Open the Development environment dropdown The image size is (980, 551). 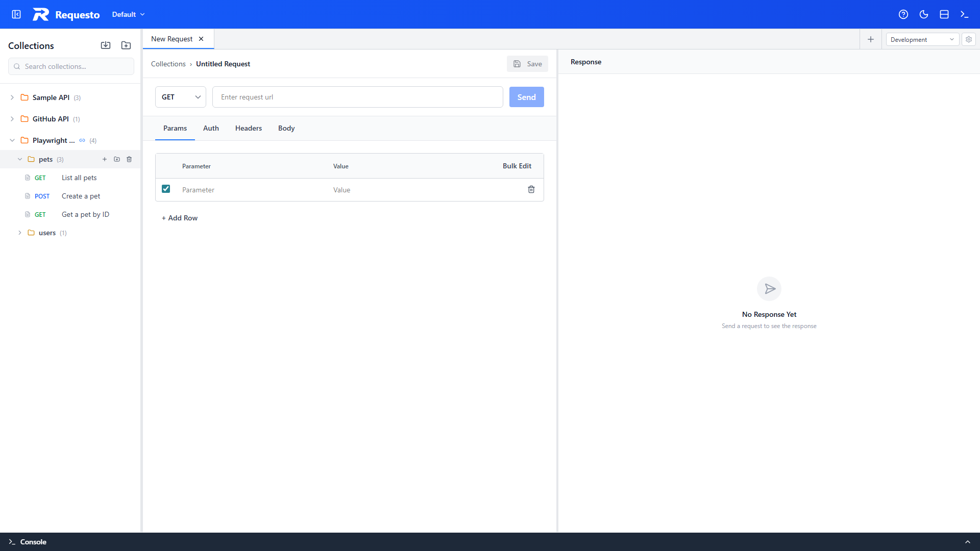922,39
